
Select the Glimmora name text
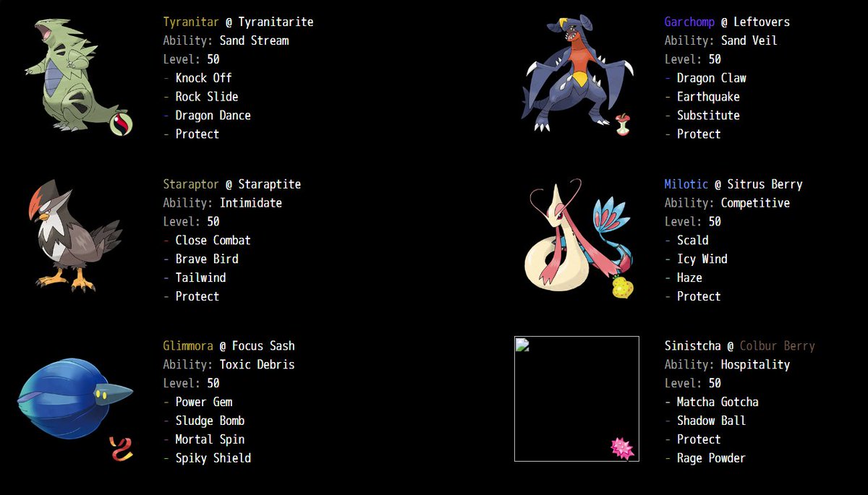[x=188, y=346]
